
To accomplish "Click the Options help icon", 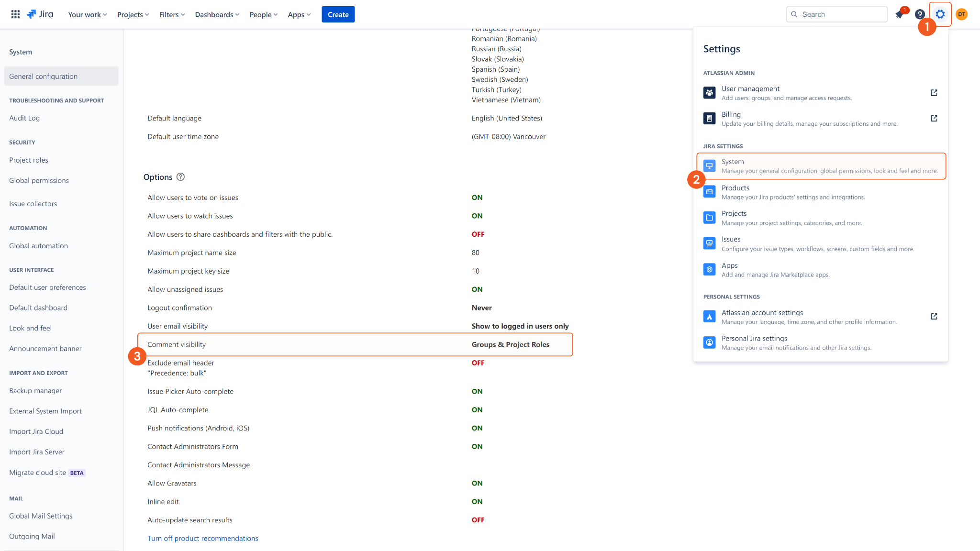I will pos(180,177).
